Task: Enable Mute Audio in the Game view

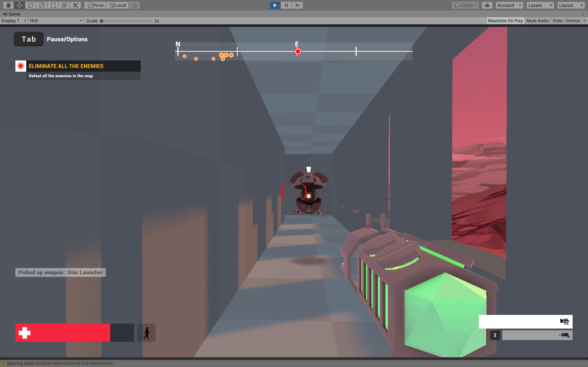Action: point(537,21)
